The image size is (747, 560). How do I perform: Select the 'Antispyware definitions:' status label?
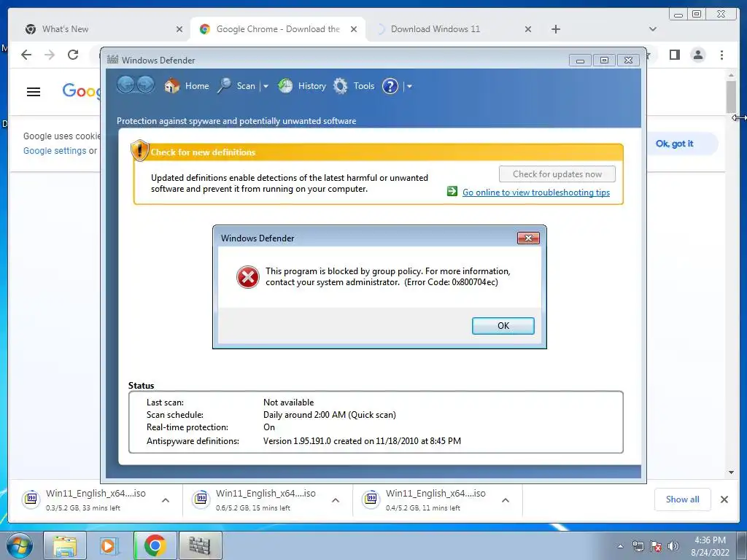tap(193, 441)
